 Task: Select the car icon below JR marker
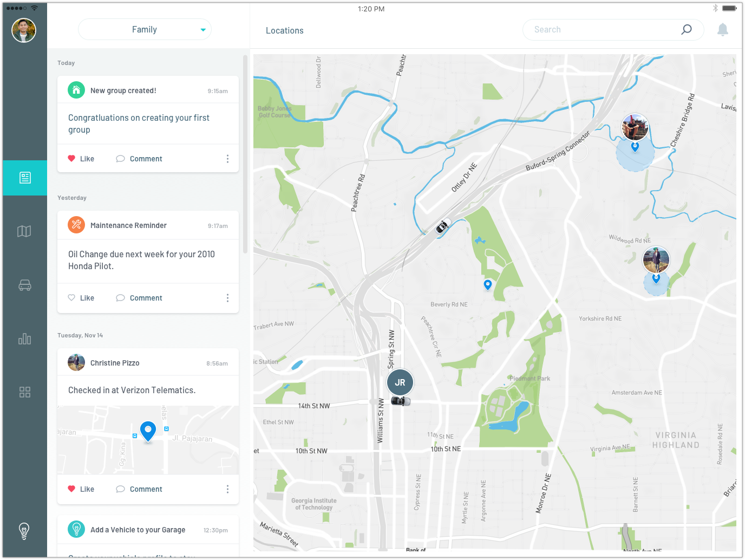pos(401,401)
